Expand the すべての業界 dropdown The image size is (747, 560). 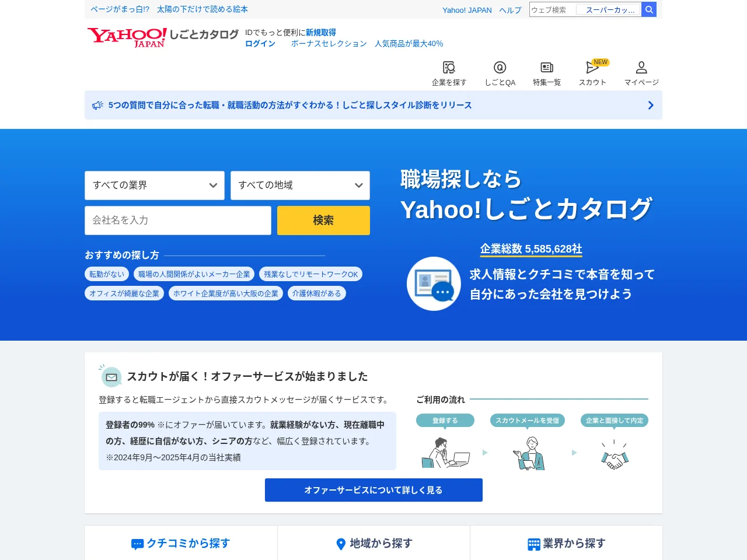155,185
